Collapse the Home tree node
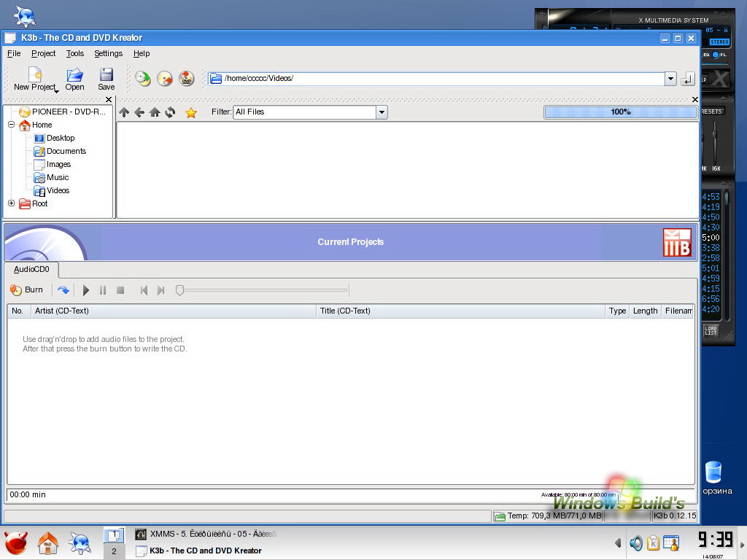The height and width of the screenshot is (560, 747). [11, 125]
